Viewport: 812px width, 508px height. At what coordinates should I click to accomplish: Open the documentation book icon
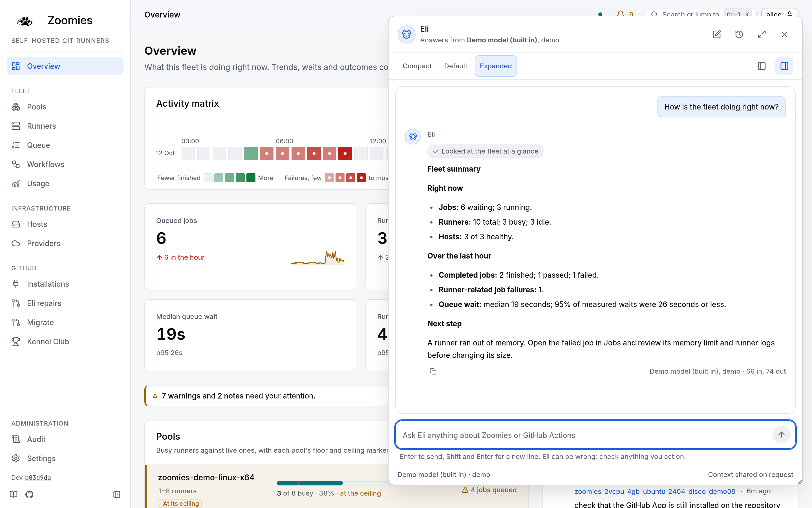coord(14,494)
